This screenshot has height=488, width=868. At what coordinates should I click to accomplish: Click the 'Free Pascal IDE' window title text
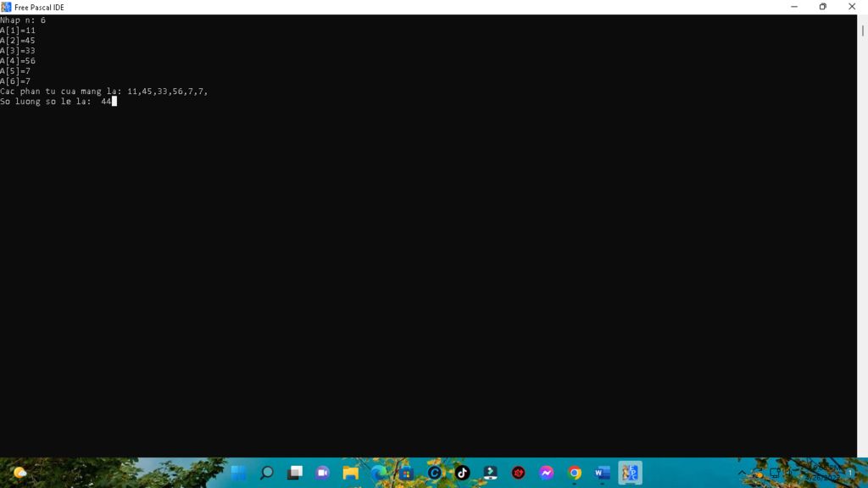(x=39, y=7)
